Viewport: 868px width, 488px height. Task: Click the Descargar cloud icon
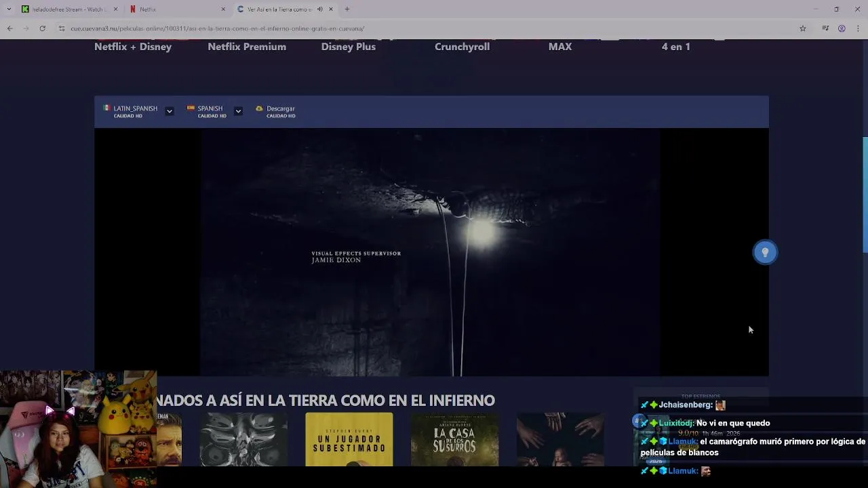(x=259, y=108)
